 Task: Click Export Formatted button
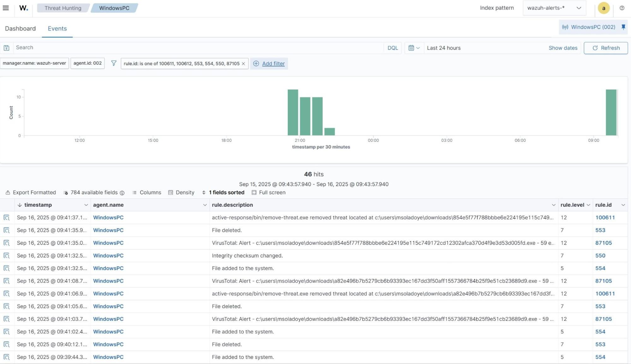(31, 193)
